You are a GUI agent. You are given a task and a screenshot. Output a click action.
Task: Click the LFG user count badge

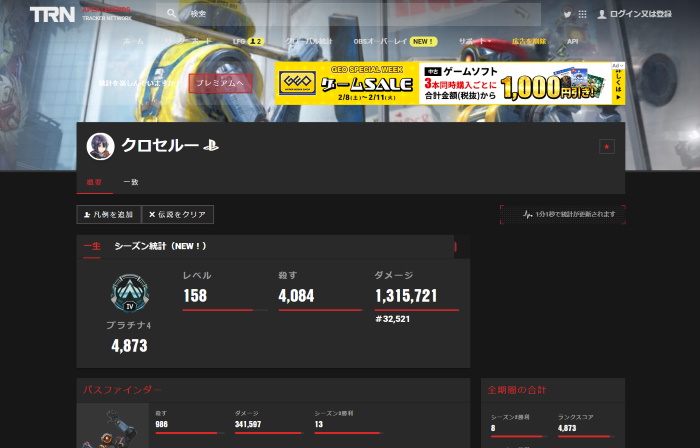click(x=256, y=41)
